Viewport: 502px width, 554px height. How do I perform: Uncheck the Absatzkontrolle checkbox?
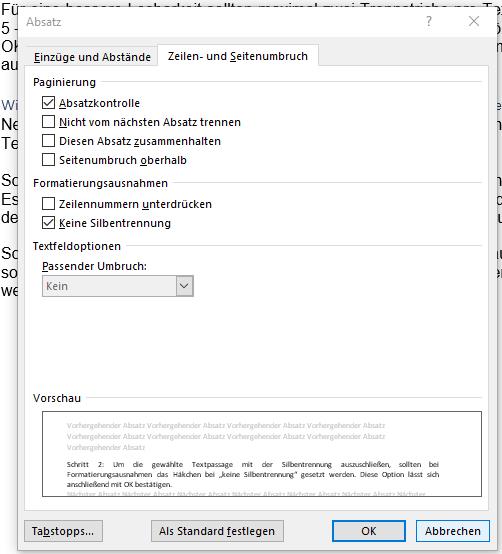(48, 103)
